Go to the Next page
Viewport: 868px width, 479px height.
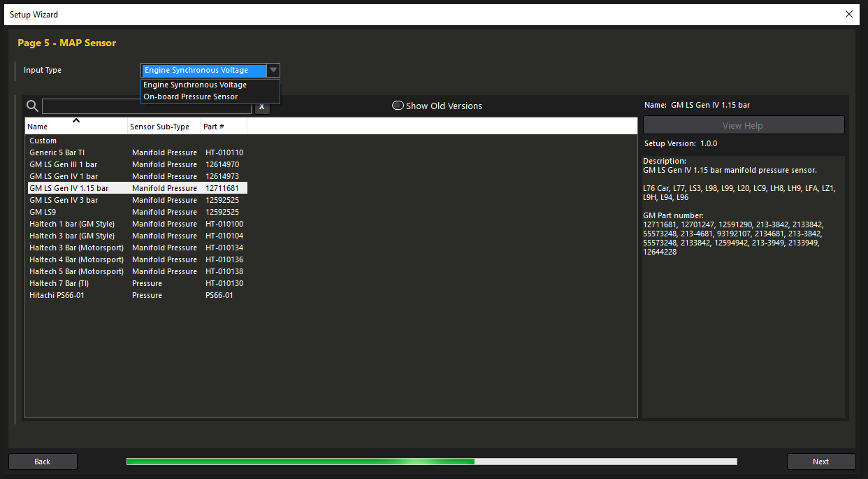(821, 462)
